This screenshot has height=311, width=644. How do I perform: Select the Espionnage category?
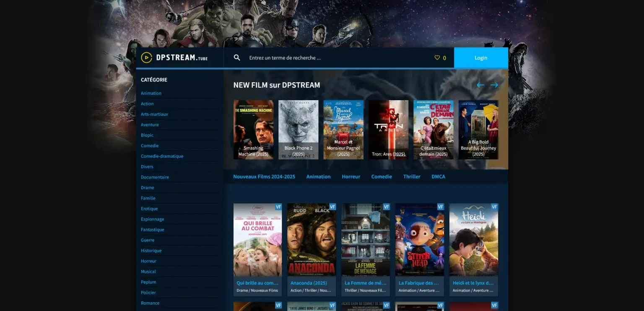point(152,219)
